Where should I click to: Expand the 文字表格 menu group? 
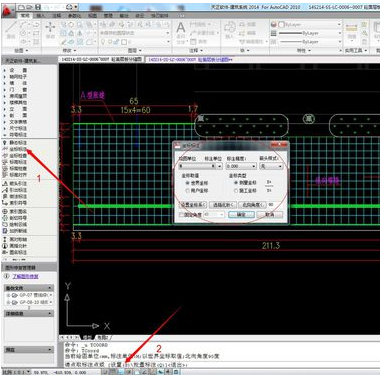15,122
